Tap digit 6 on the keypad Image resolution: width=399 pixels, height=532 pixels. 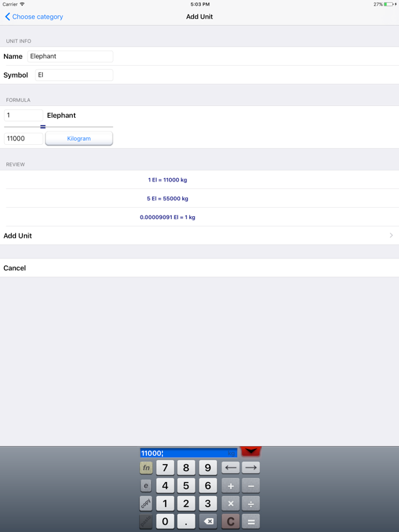(x=208, y=486)
